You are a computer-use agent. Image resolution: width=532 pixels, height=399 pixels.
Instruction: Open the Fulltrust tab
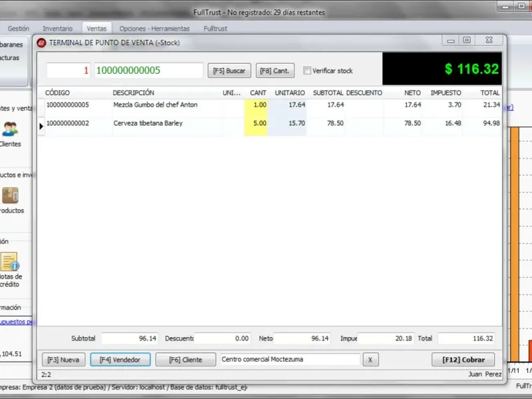click(215, 29)
